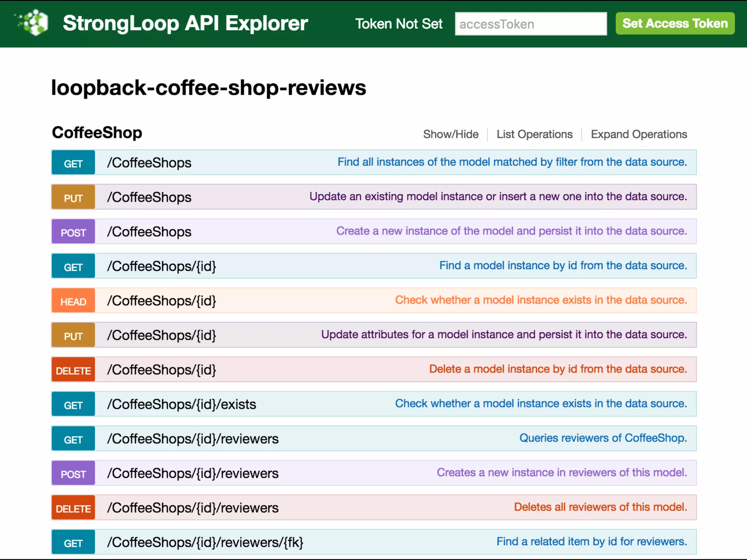This screenshot has height=560, width=747.
Task: Click the HEAD badge for /CoffeeShops/{id}
Action: (73, 301)
